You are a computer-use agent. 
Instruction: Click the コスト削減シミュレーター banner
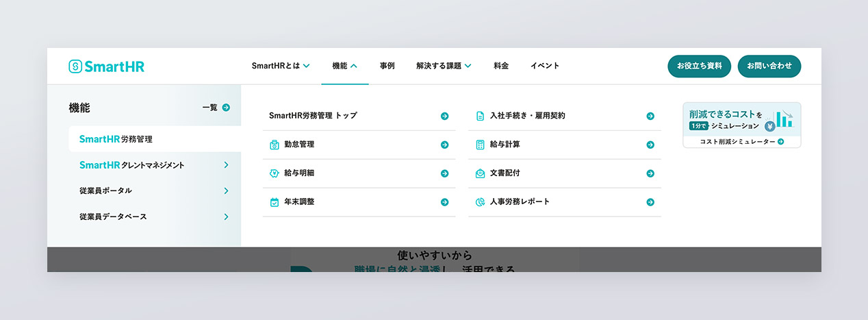(742, 125)
